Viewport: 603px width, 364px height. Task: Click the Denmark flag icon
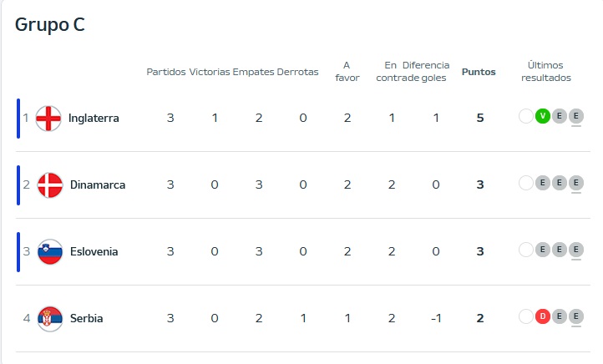[x=50, y=185]
